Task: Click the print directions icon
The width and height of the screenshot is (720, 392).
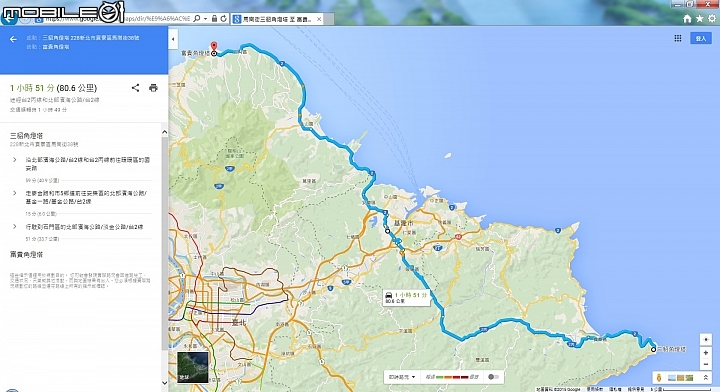Action: click(x=153, y=88)
